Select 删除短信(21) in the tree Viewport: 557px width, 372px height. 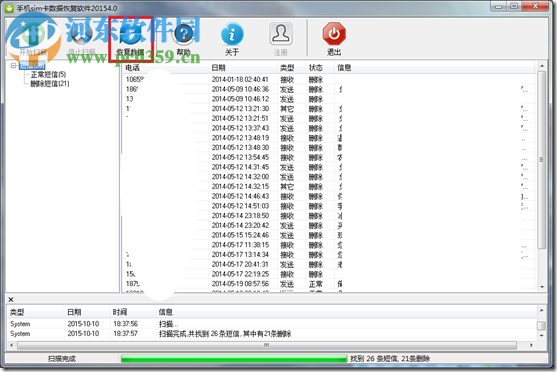[50, 83]
